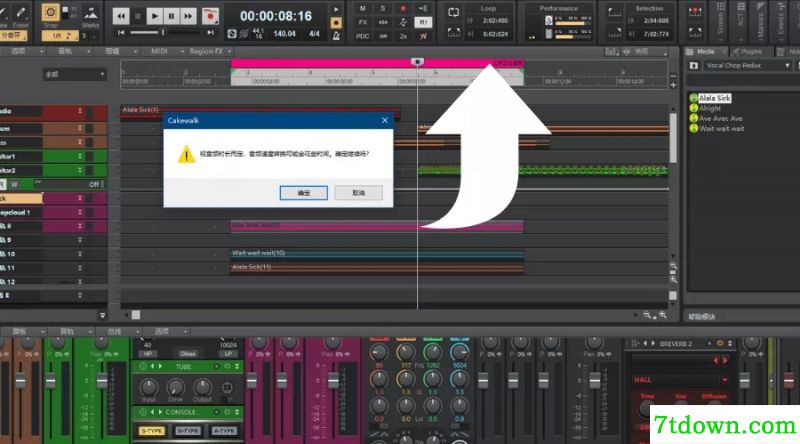The image size is (800, 444).
Task: Toggle 2x upsampling button
Action: (x=403, y=36)
